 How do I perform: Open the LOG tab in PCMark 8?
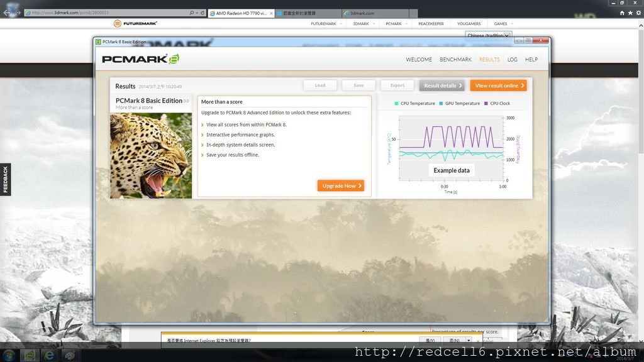512,60
